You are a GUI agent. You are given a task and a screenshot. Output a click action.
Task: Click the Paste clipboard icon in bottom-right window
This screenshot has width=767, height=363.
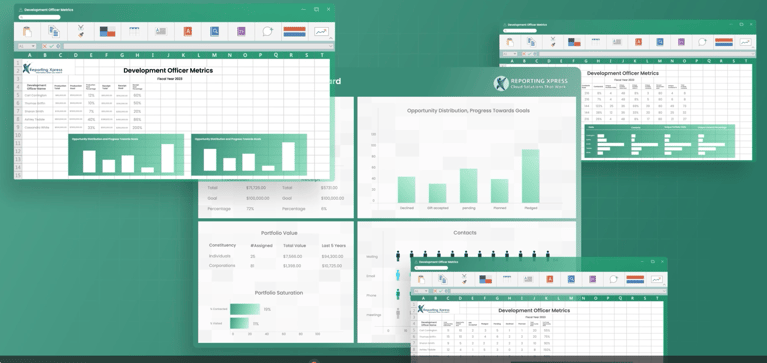pos(421,279)
